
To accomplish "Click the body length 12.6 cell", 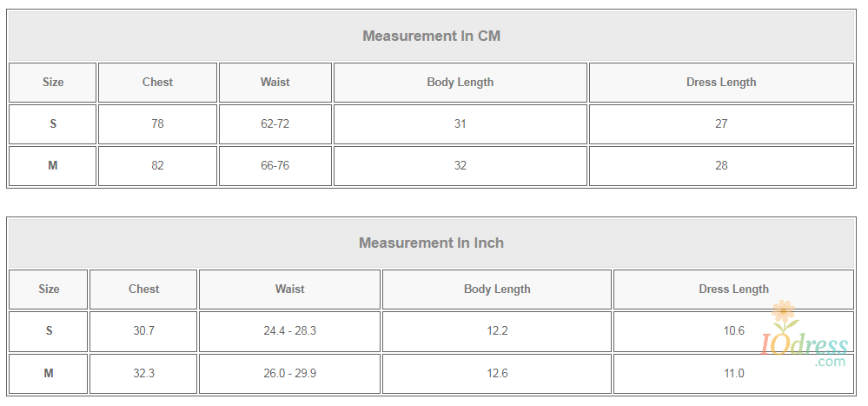I will [x=497, y=374].
